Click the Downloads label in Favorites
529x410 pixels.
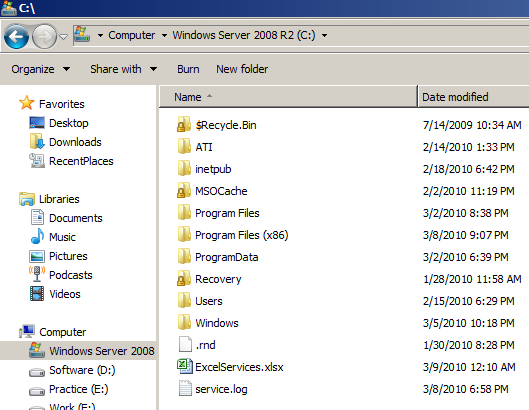75,142
